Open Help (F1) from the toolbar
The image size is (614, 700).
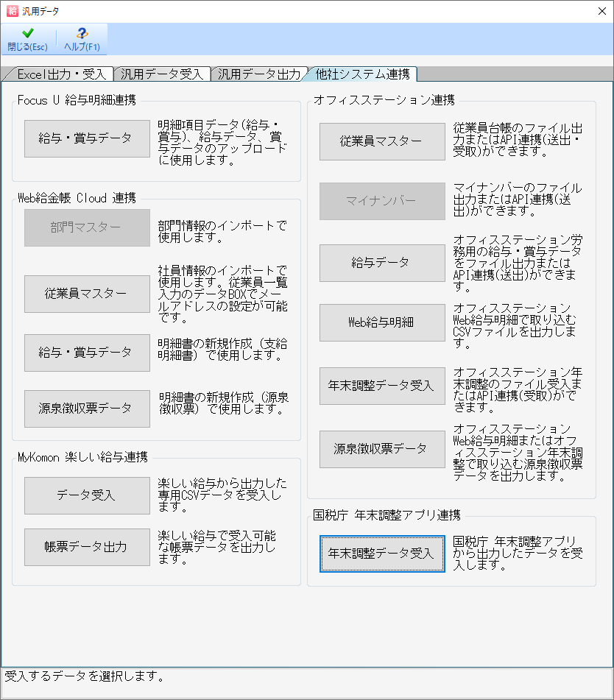point(82,34)
